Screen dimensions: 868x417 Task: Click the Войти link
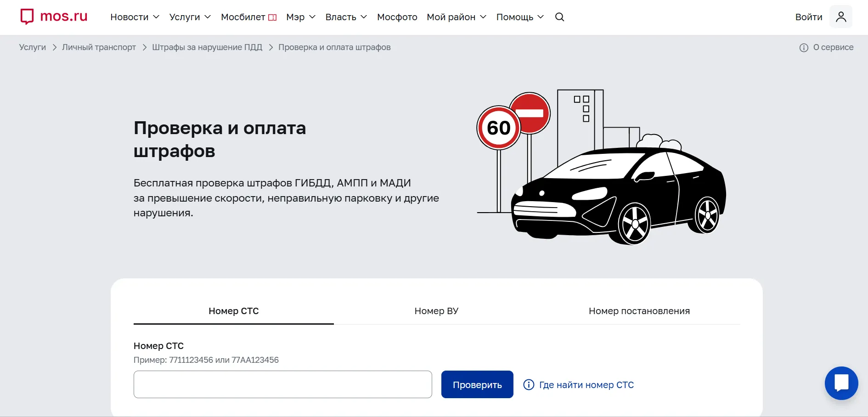click(808, 17)
